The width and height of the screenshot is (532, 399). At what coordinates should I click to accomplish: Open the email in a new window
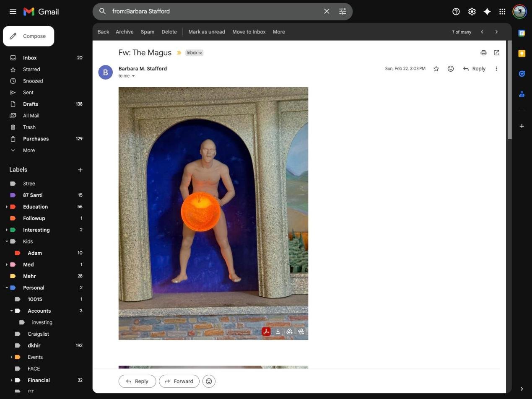tap(496, 53)
